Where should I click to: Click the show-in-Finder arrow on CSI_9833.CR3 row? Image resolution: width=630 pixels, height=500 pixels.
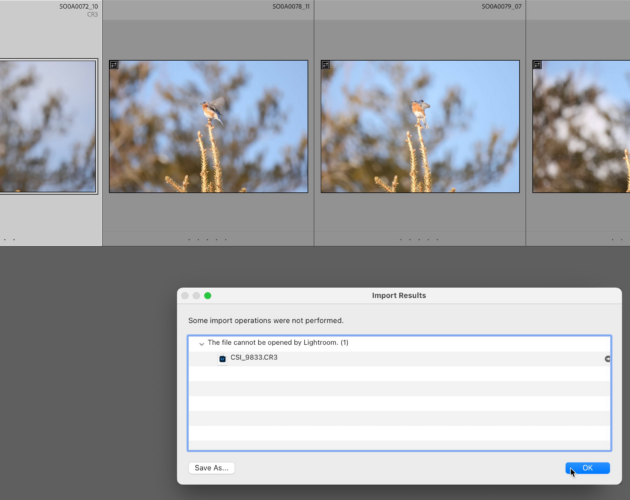pyautogui.click(x=608, y=359)
